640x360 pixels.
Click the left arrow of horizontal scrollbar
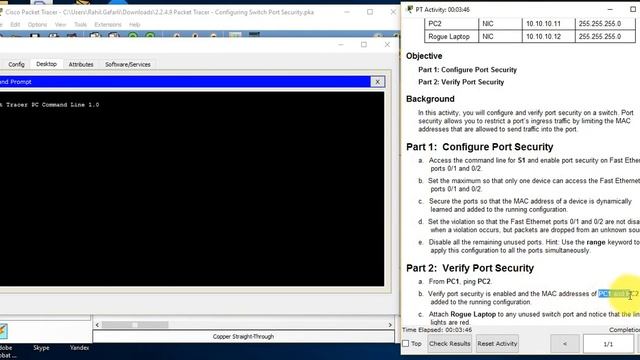click(97, 325)
